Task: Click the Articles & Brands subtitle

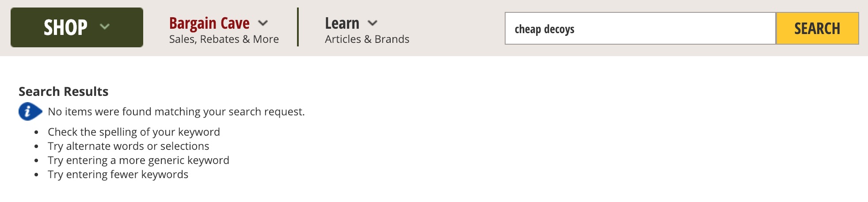Action: (367, 39)
